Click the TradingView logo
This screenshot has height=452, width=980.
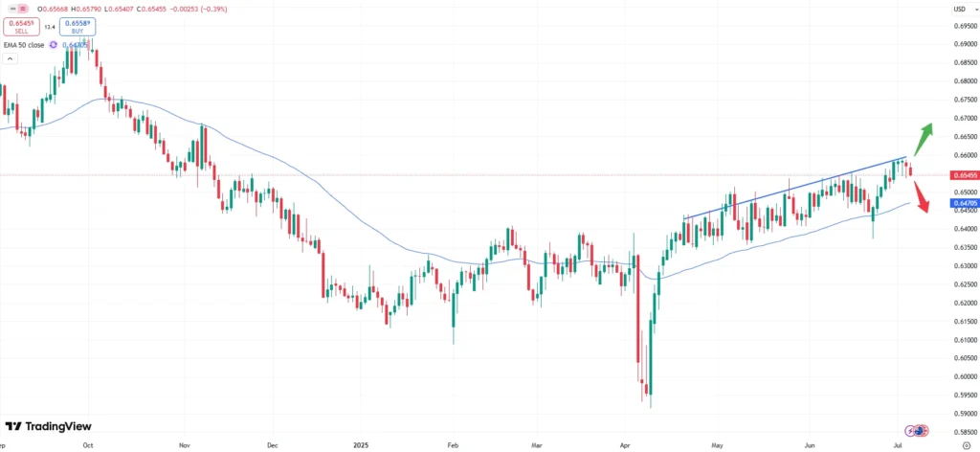(x=49, y=426)
